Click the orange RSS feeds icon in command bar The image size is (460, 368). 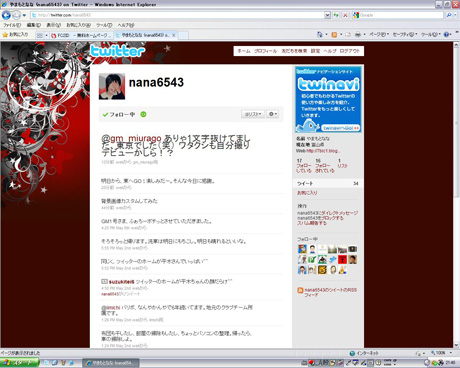click(x=334, y=34)
